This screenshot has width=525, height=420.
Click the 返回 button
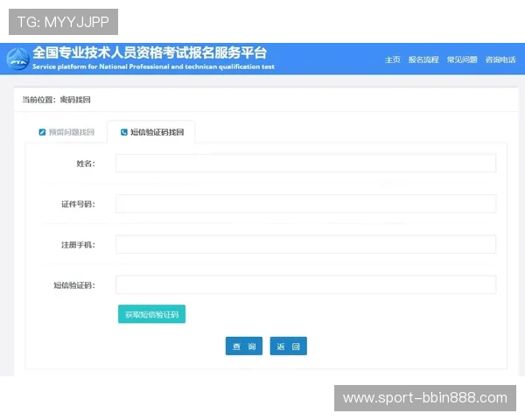click(288, 346)
